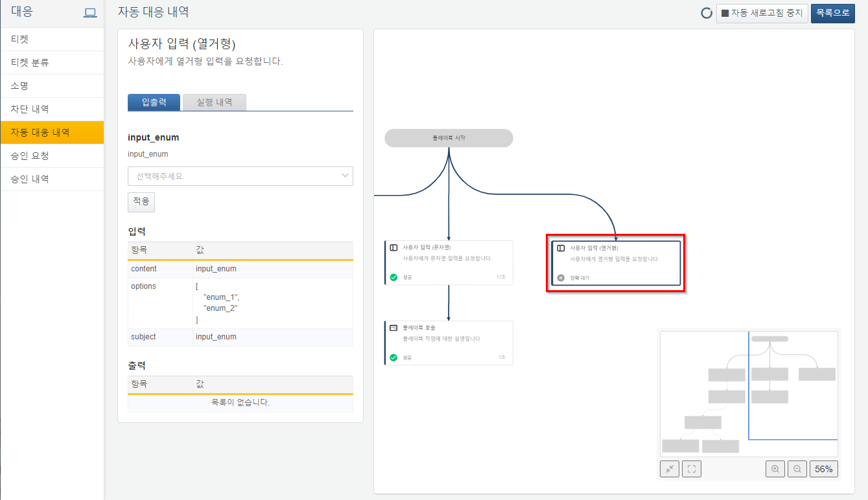Click the text-input icon on 사용자 입력 (문자열) node
The image size is (868, 500).
coord(393,247)
